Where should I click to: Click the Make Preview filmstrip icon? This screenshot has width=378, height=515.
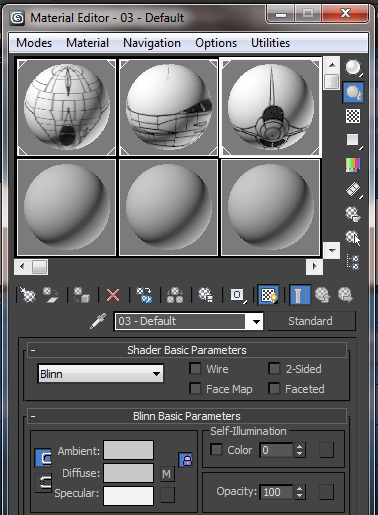pos(353,189)
